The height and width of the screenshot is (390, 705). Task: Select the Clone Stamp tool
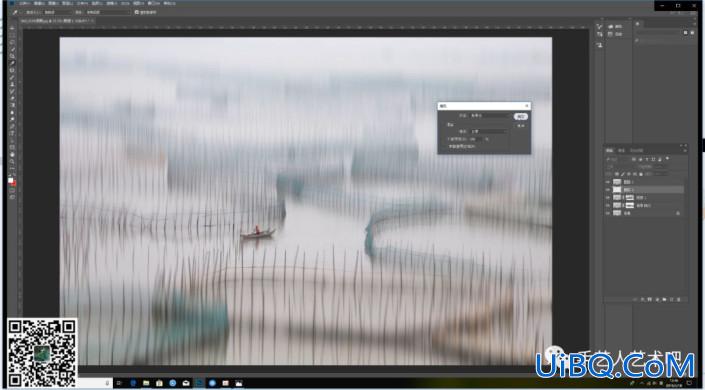pos(13,84)
